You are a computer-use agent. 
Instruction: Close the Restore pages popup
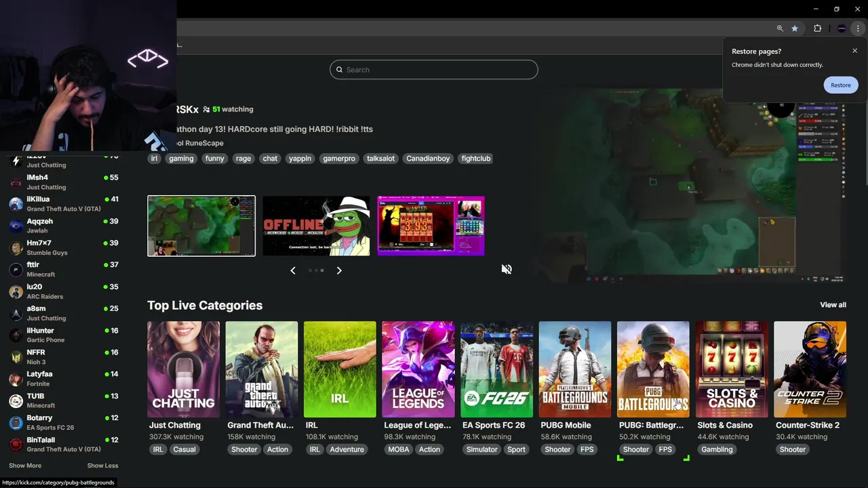point(854,51)
